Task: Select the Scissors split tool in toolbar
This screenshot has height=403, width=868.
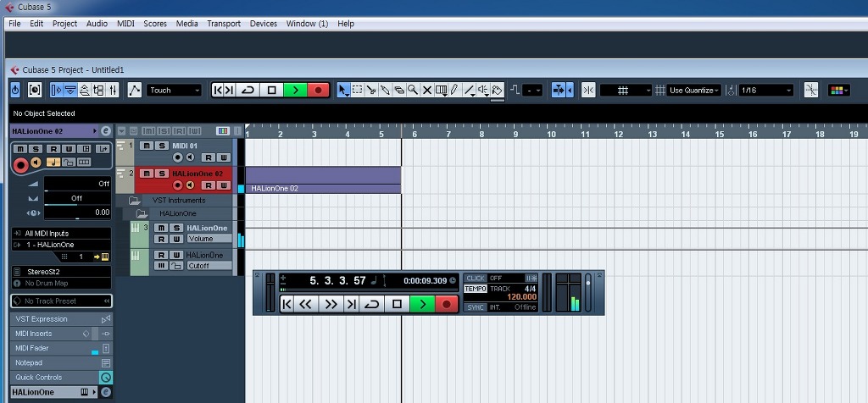Action: (x=371, y=90)
